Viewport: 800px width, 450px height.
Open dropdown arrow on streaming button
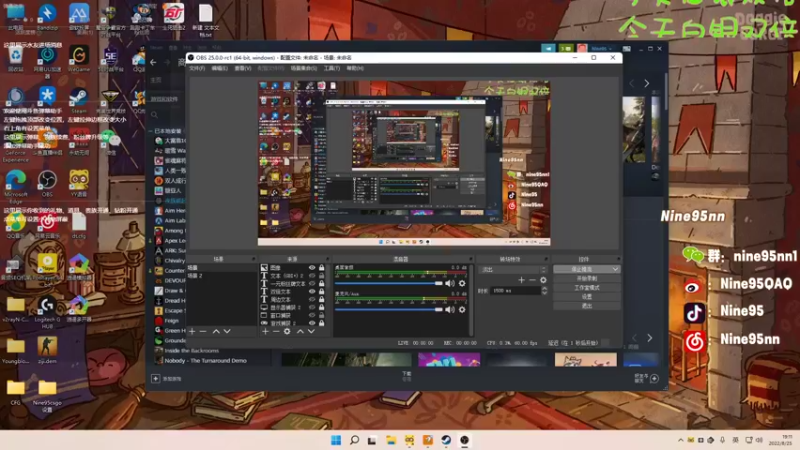pos(615,269)
